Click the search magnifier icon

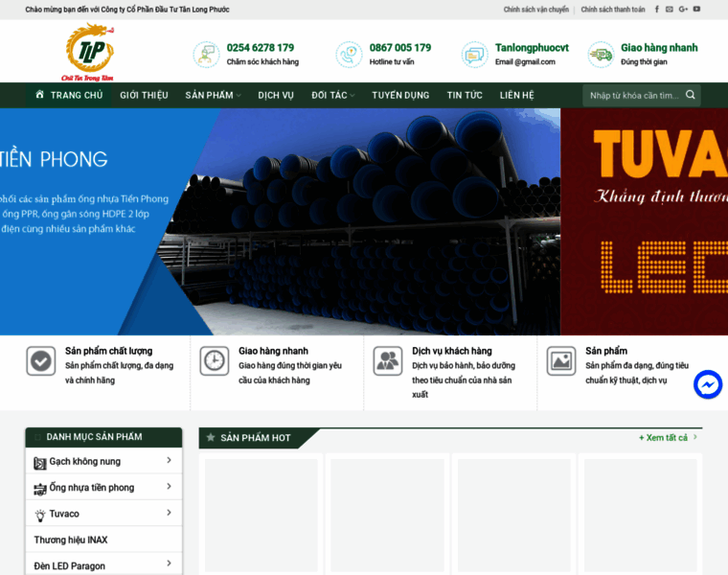[x=691, y=95]
